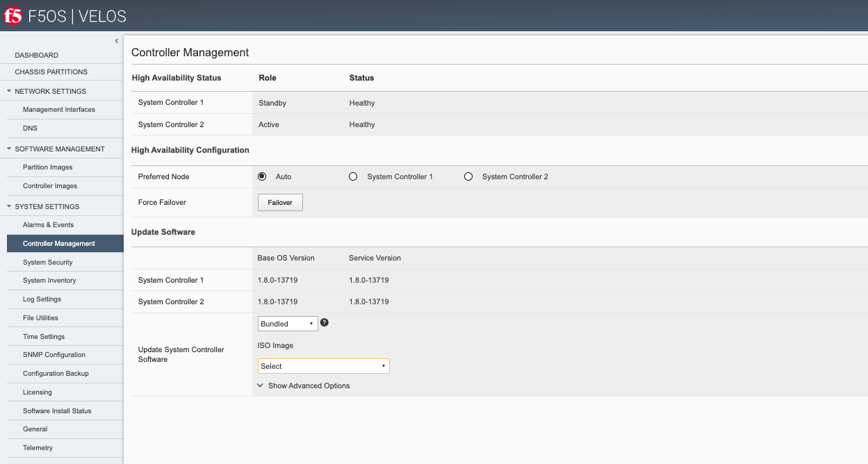Select Controller Management in the sidebar
Screen dimensions: 868x464
point(65,243)
